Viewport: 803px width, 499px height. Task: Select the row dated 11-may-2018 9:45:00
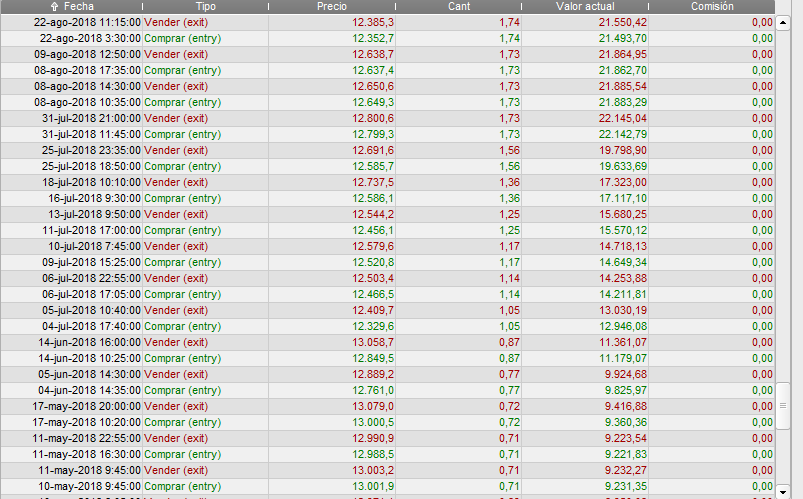click(387, 470)
